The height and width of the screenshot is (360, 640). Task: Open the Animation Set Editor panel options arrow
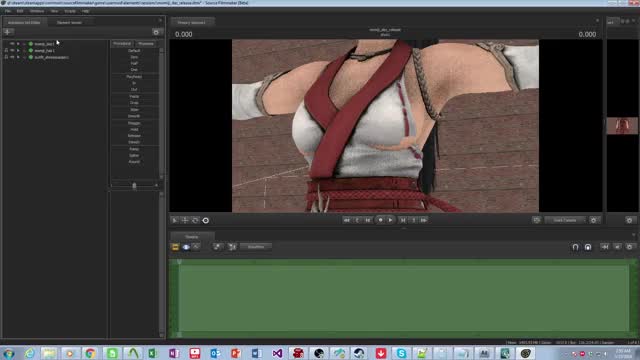[160, 20]
